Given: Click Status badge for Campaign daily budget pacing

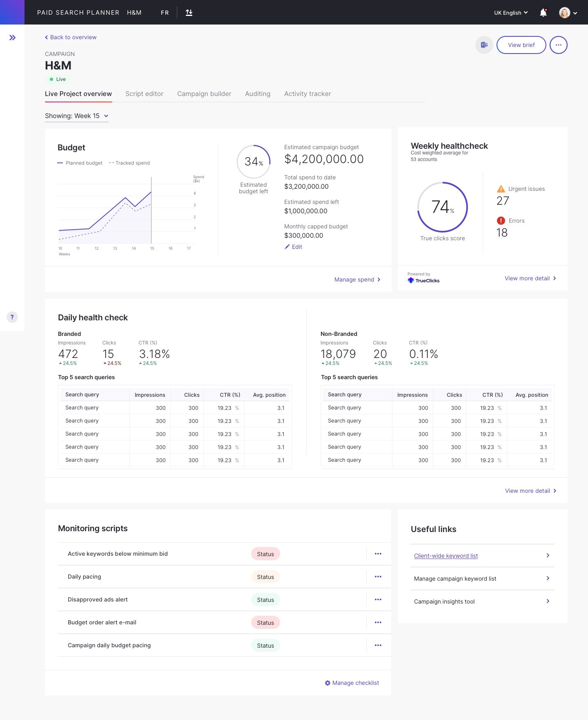Looking at the screenshot, I should 265,646.
